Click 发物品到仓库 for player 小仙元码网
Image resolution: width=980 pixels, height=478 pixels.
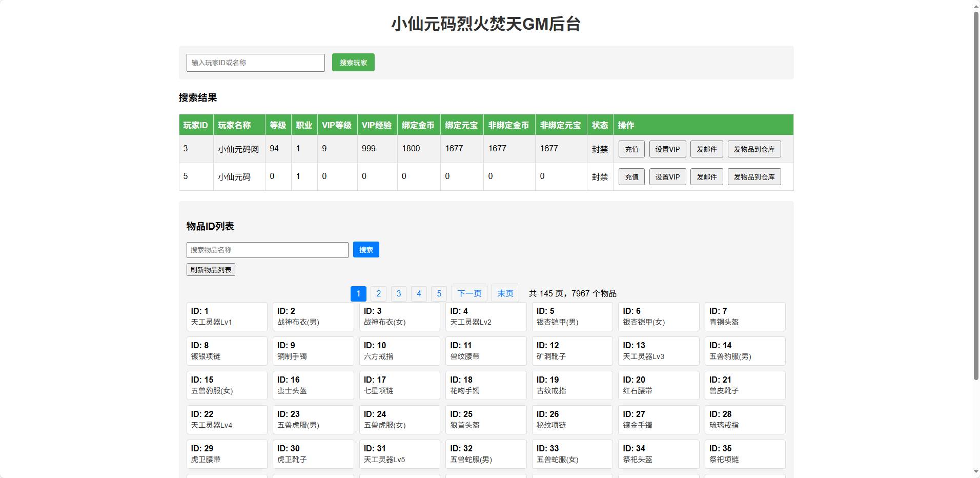(754, 149)
